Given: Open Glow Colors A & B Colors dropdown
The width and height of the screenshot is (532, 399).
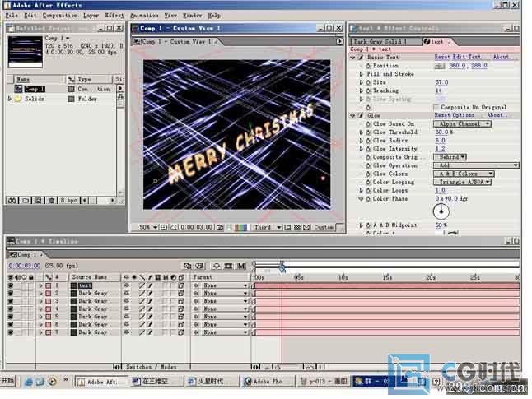Looking at the screenshot, I should pos(464,174).
